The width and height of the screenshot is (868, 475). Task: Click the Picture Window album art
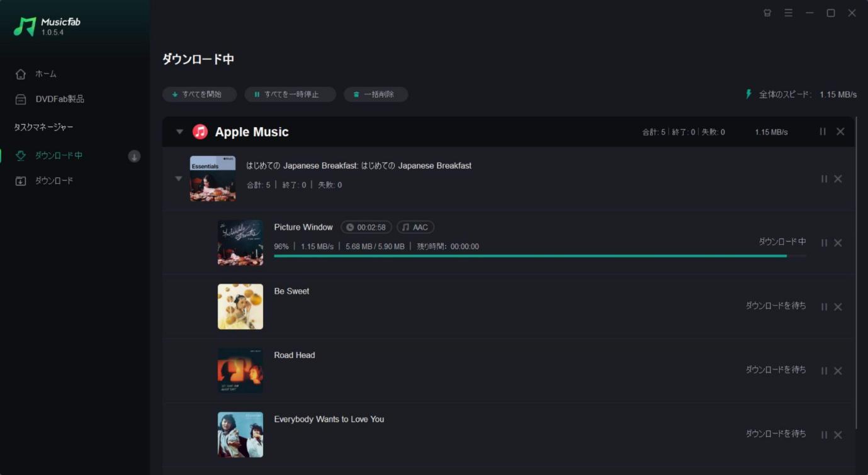240,242
